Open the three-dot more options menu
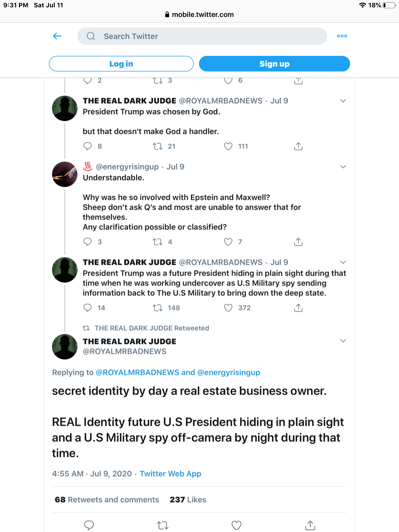 click(342, 36)
